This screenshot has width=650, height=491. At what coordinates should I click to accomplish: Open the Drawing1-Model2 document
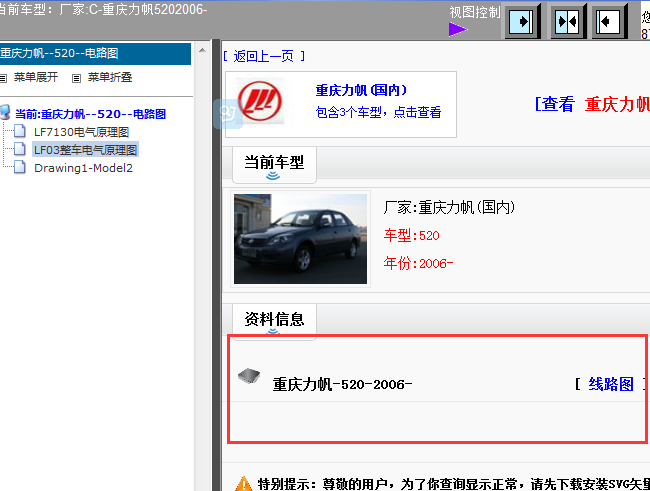click(83, 168)
